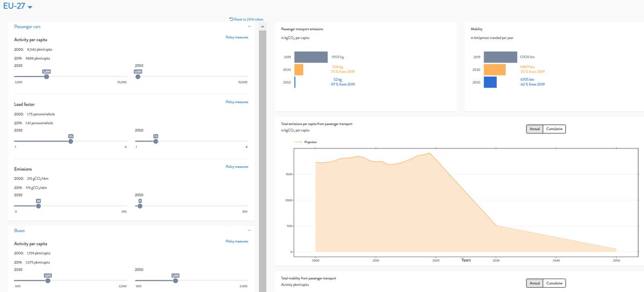Adjust 2030 car activity slider handle
This screenshot has height=292, width=644.
point(47,77)
